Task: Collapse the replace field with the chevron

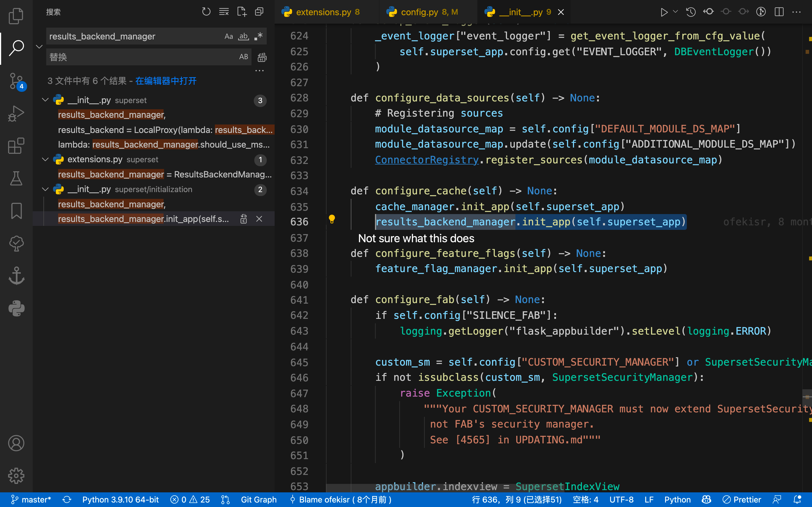Action: 39,46
